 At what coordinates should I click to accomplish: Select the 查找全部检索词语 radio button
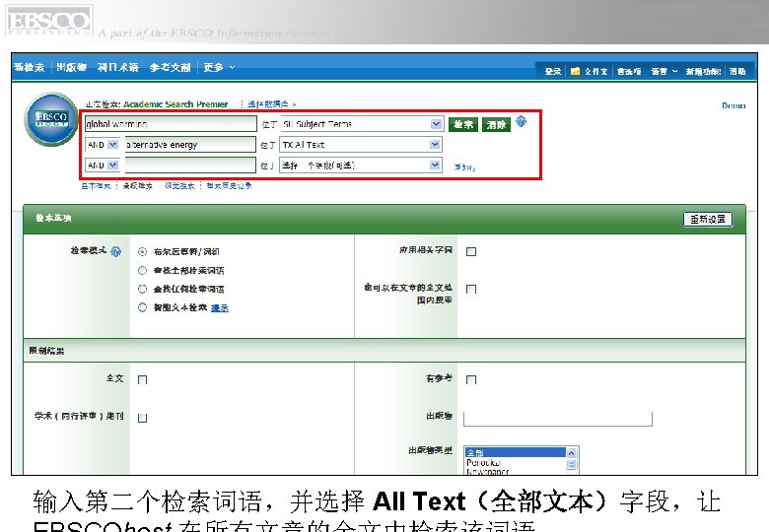[142, 270]
